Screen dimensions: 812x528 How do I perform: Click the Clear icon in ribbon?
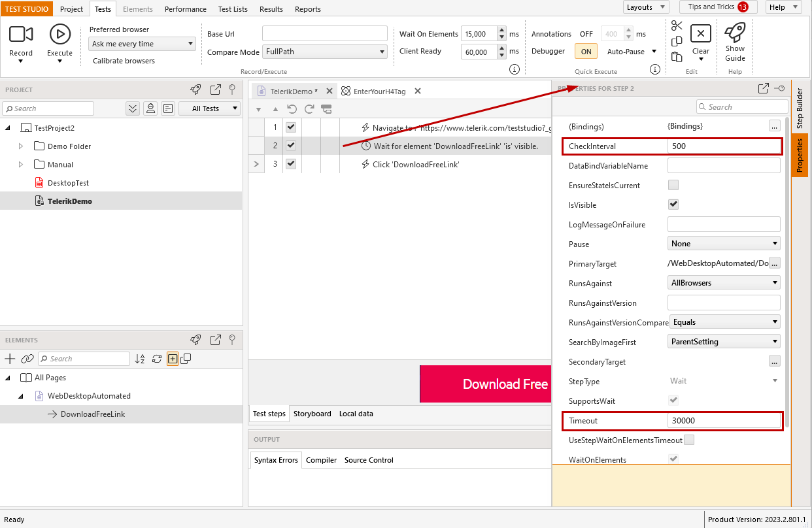[x=701, y=34]
